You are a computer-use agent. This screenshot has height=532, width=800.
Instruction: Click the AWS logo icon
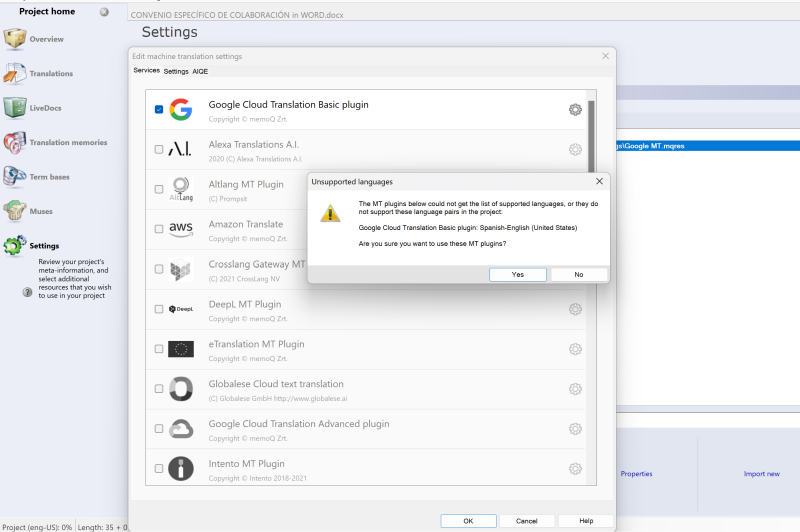click(181, 229)
